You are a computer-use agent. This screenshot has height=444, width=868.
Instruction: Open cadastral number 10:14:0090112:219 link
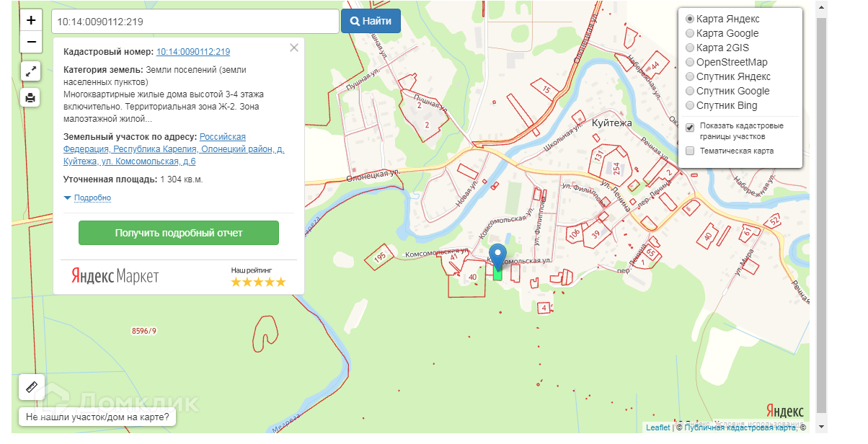pyautogui.click(x=193, y=52)
